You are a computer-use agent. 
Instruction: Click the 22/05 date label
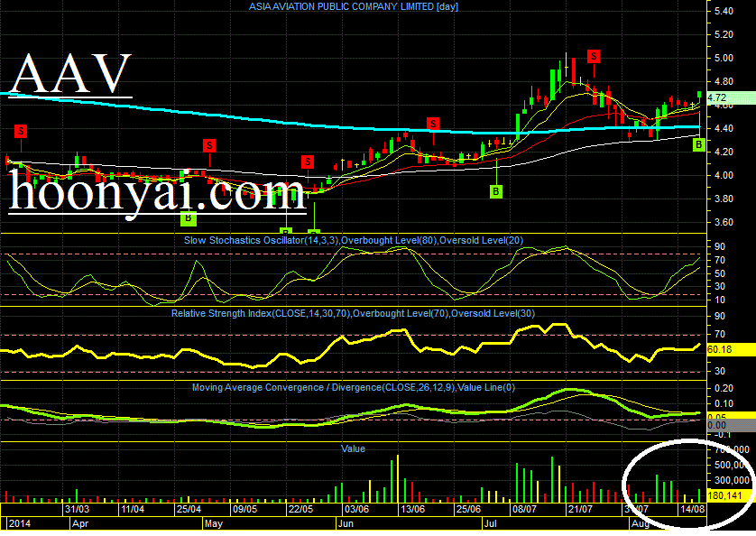(x=300, y=509)
